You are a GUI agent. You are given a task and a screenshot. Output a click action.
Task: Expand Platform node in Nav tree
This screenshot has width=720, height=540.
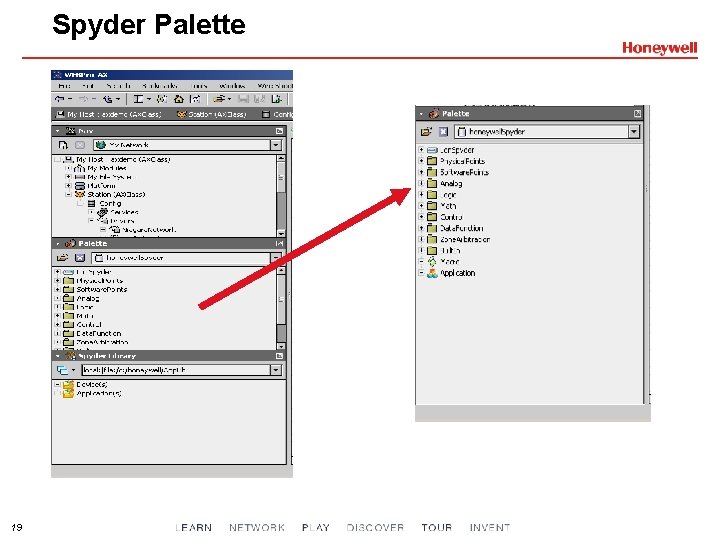68,186
